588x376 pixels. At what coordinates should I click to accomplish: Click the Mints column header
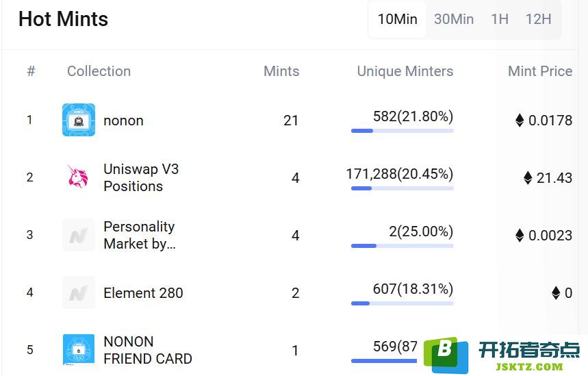coord(281,71)
